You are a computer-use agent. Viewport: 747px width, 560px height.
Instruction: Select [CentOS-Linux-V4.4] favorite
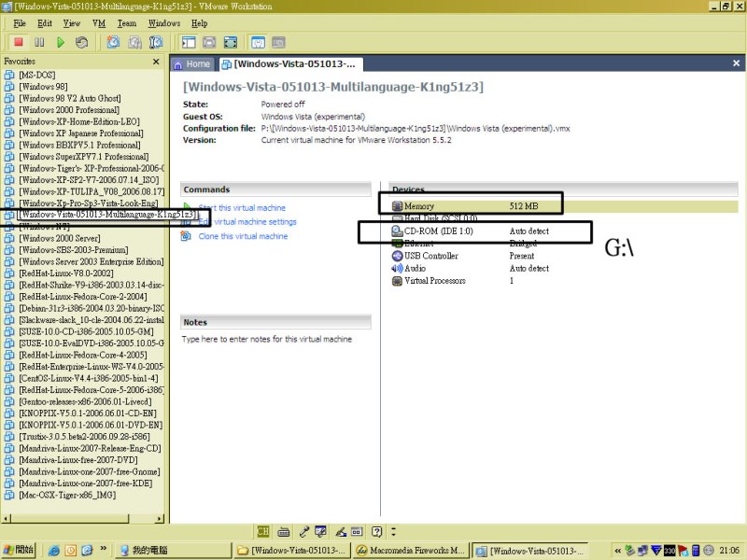pos(89,378)
